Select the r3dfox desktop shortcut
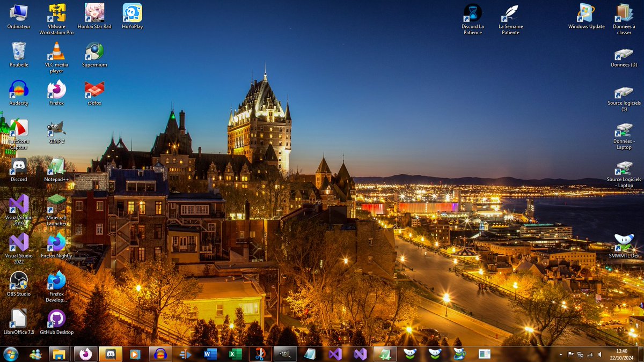644x362 pixels. pos(94,93)
